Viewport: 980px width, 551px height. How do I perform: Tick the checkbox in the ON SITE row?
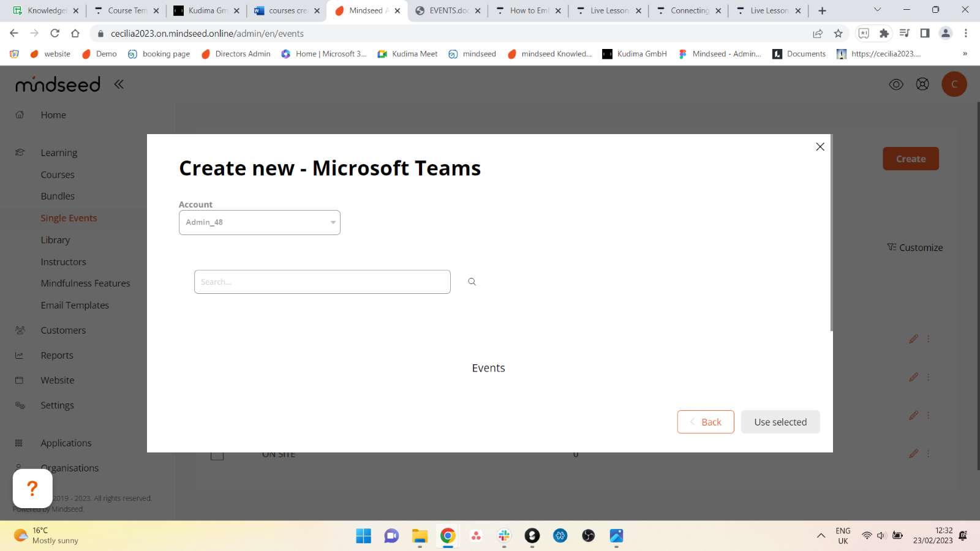217,455
